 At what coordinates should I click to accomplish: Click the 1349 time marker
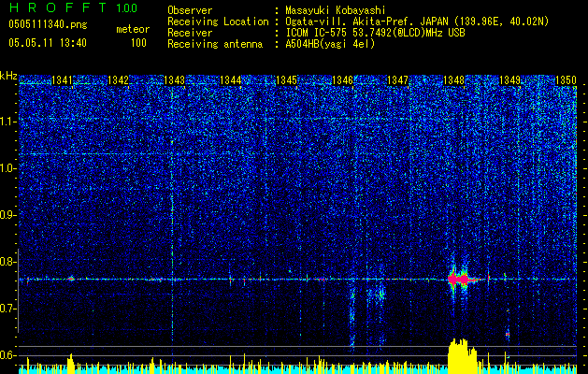tap(510, 79)
